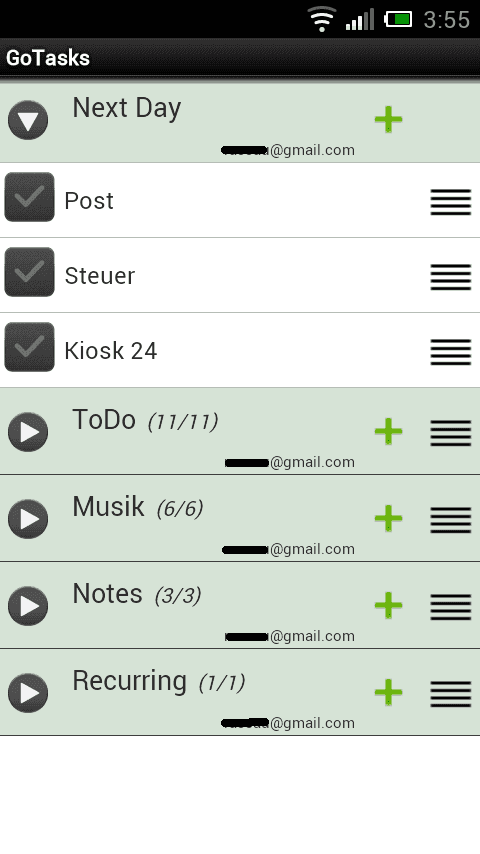
Task: Add a task to ToDo list
Action: (x=388, y=432)
